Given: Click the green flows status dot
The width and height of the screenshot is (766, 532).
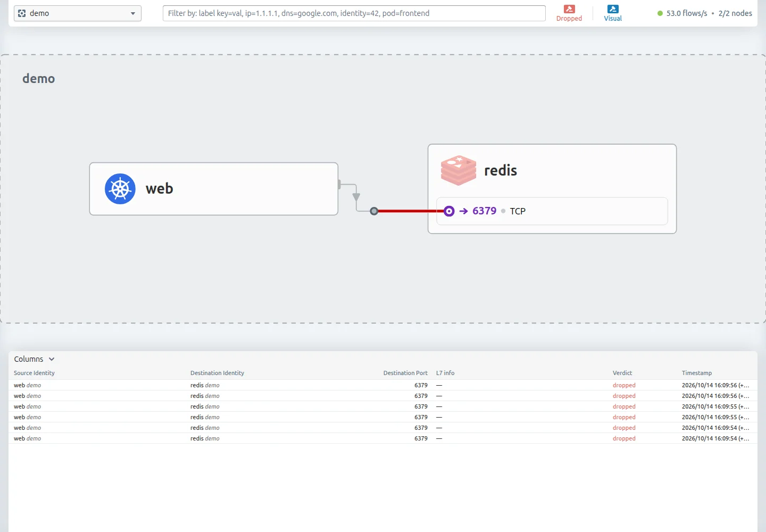Looking at the screenshot, I should click(x=660, y=13).
